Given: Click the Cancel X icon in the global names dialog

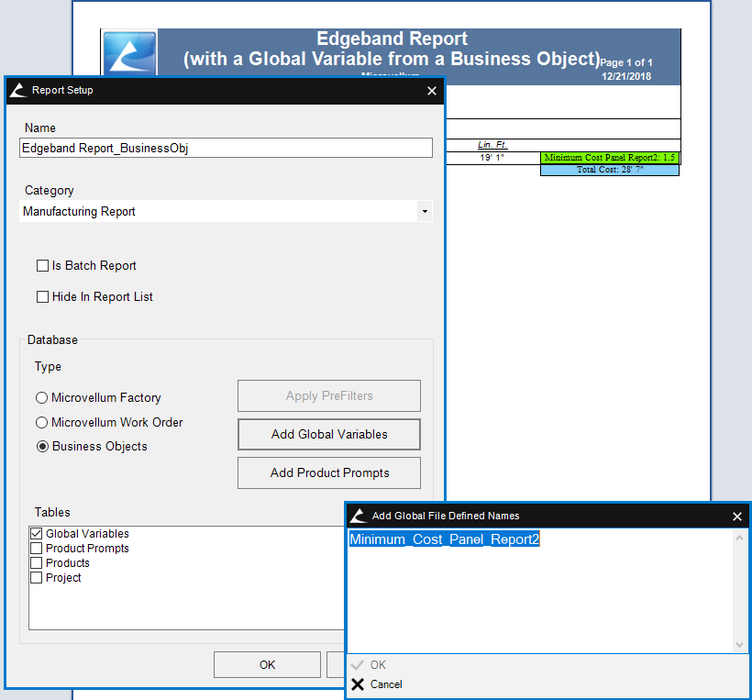Looking at the screenshot, I should [x=358, y=684].
